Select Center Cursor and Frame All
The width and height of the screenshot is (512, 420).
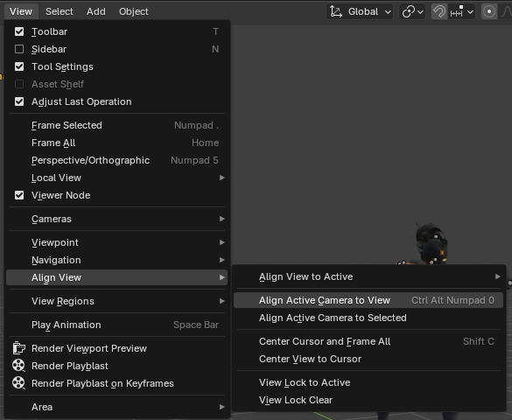click(x=368, y=341)
